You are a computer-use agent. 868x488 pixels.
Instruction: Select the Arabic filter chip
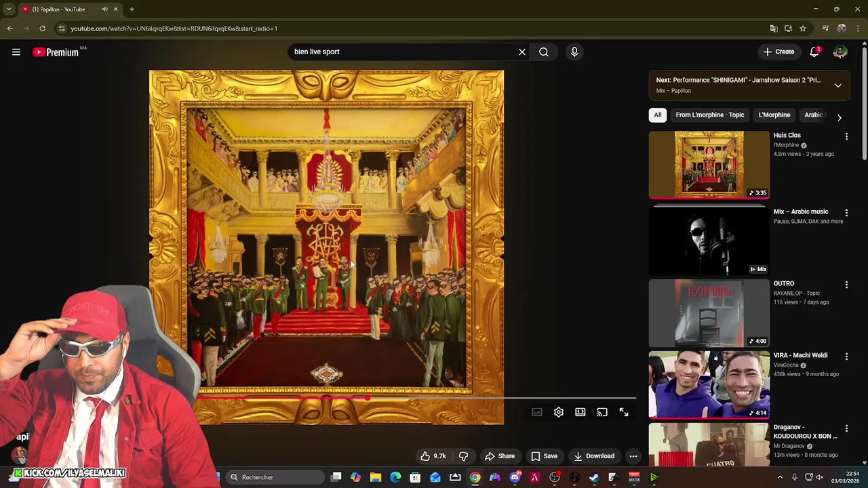pyautogui.click(x=814, y=115)
